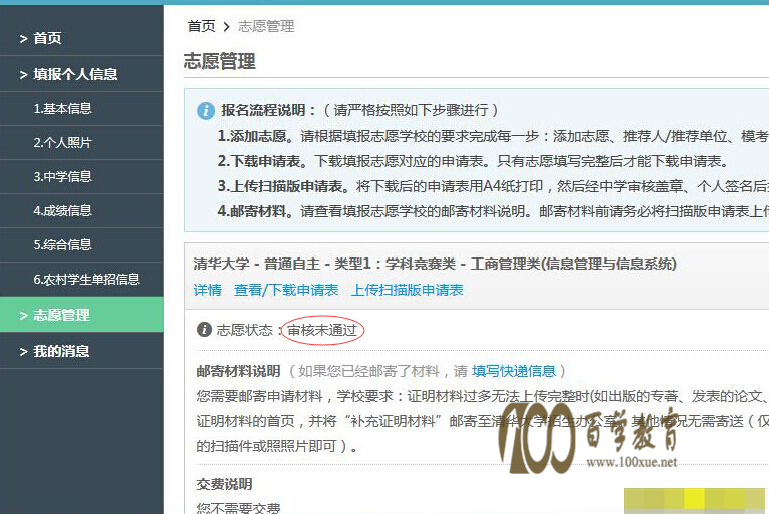Viewport: 769px width, 514px height.
Task: Click chevron arrow before 志愿管理 sidebar item
Action: pyautogui.click(x=23, y=315)
